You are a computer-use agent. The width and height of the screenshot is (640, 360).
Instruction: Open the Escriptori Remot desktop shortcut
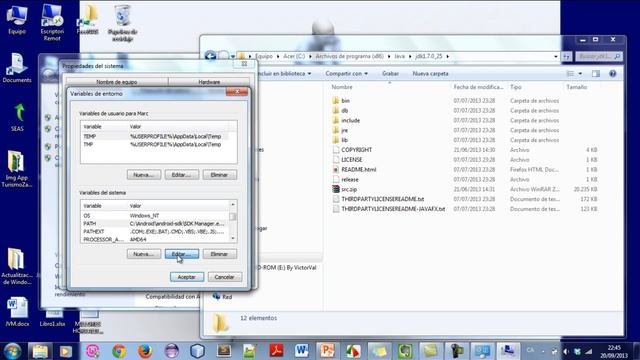tap(52, 22)
